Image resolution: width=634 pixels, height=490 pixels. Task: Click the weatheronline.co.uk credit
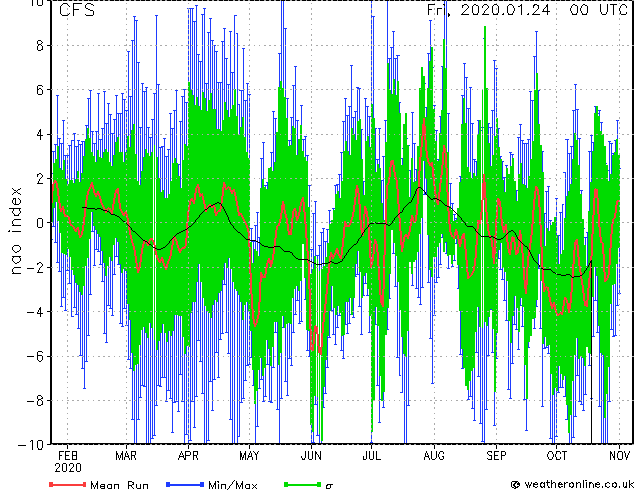point(572,484)
